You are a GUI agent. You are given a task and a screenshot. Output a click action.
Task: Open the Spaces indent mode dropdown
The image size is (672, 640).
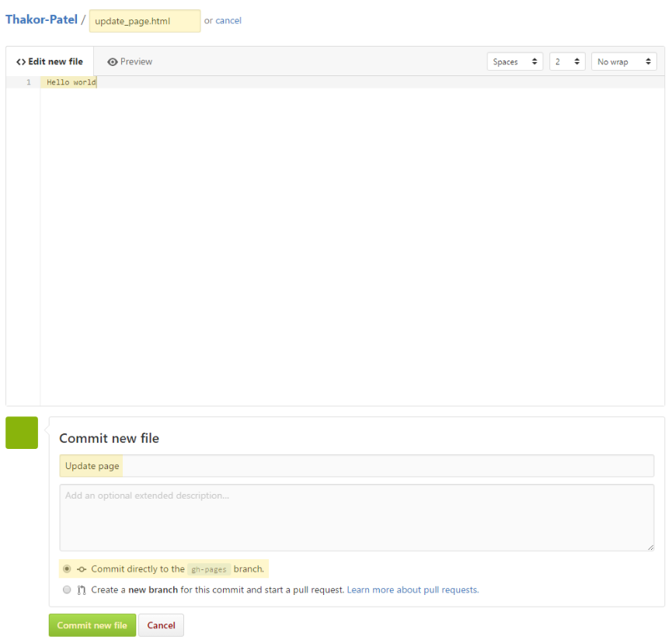click(x=515, y=61)
